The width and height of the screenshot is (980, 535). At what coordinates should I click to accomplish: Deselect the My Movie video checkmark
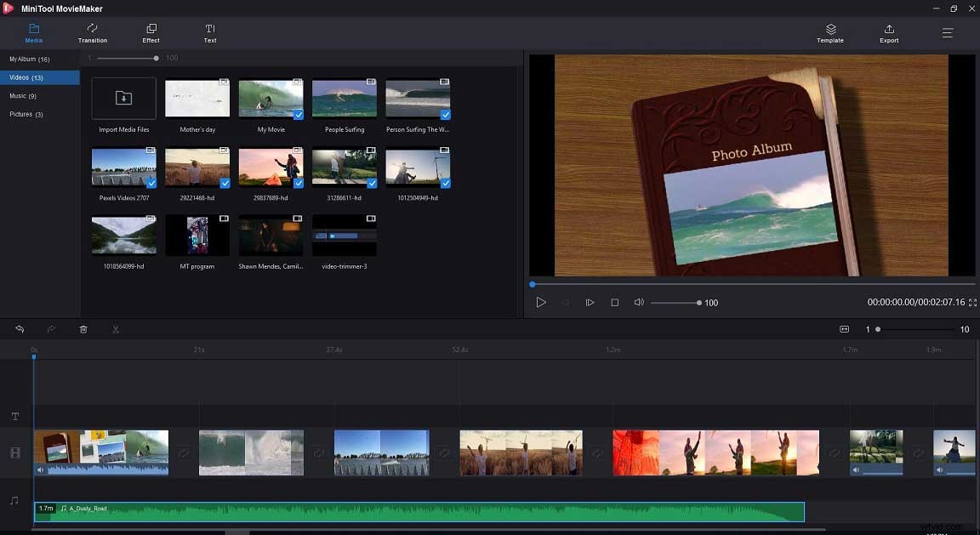pyautogui.click(x=298, y=113)
